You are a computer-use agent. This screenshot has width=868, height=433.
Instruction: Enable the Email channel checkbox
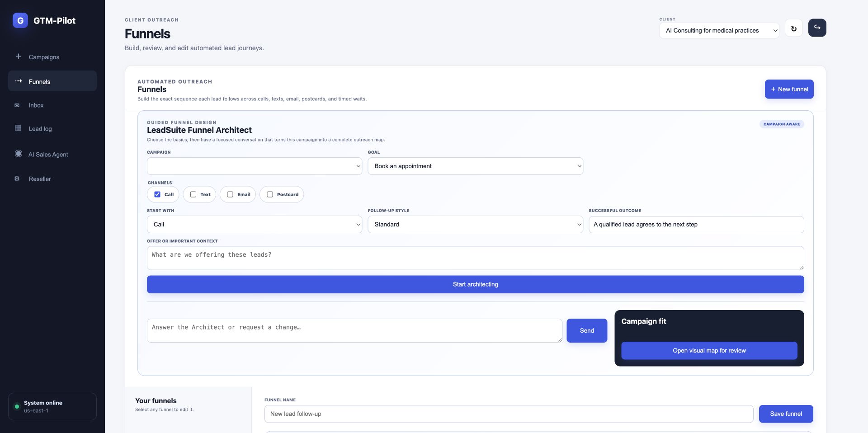[230, 194]
